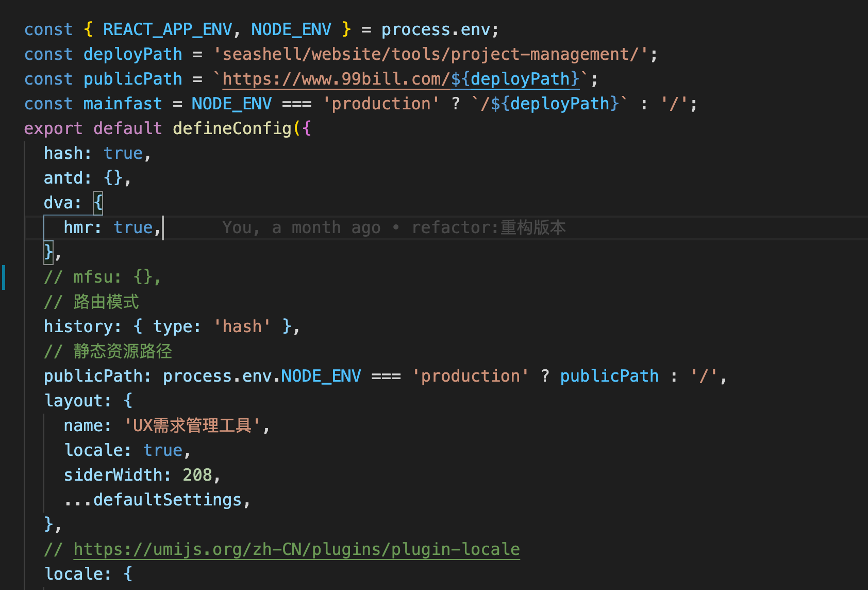Place cursor on the hmr: true line
This screenshot has width=868, height=590.
pos(111,227)
